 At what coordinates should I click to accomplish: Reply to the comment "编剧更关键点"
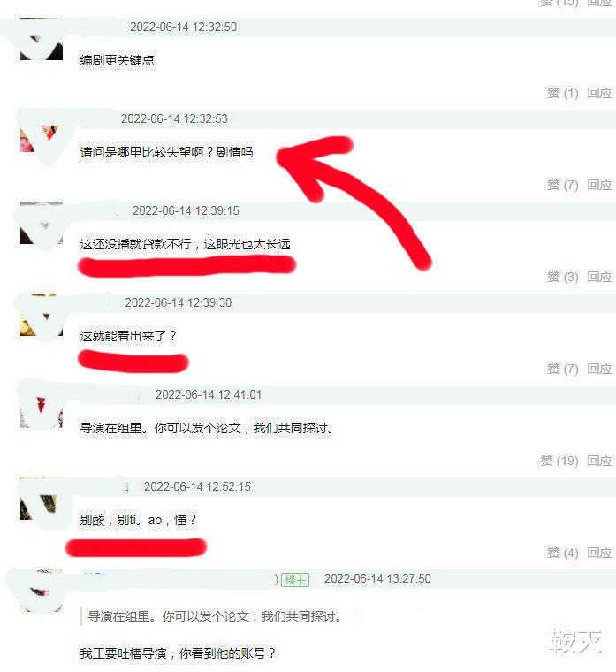tap(599, 93)
